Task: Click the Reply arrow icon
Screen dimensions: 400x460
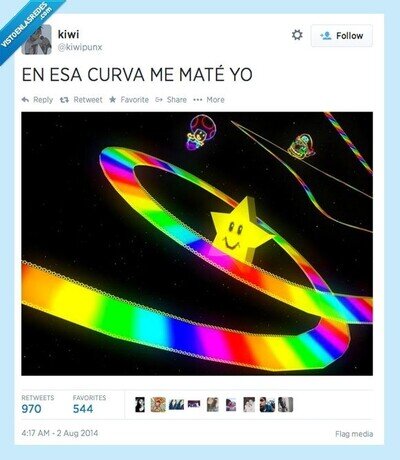Action: pyautogui.click(x=25, y=100)
